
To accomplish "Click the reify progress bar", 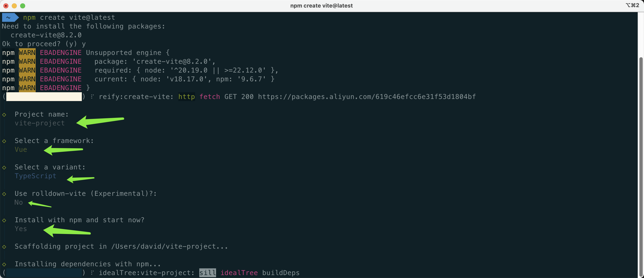I will 44,97.
